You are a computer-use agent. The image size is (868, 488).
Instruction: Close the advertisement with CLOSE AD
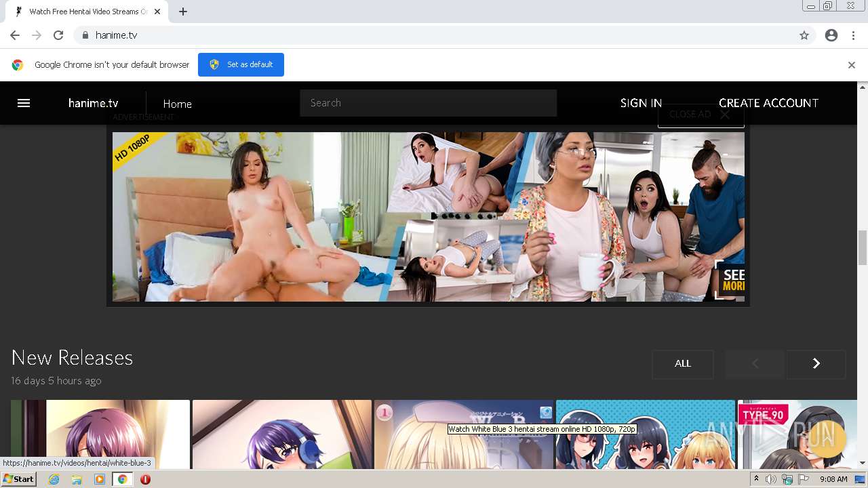pyautogui.click(x=701, y=115)
